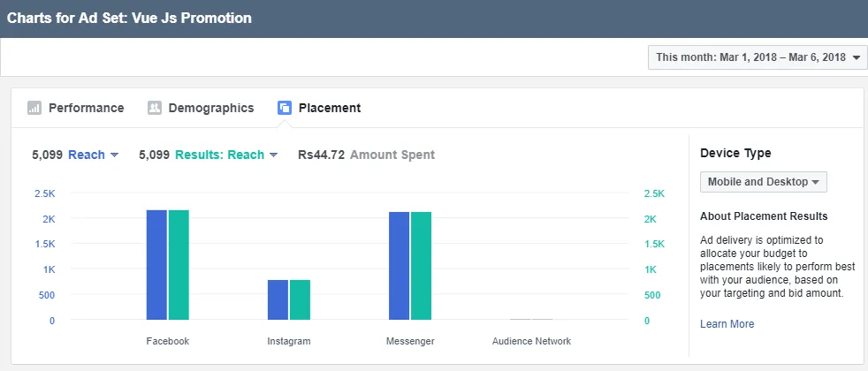
Task: Click the blue Instagram reach bar
Action: [x=278, y=299]
